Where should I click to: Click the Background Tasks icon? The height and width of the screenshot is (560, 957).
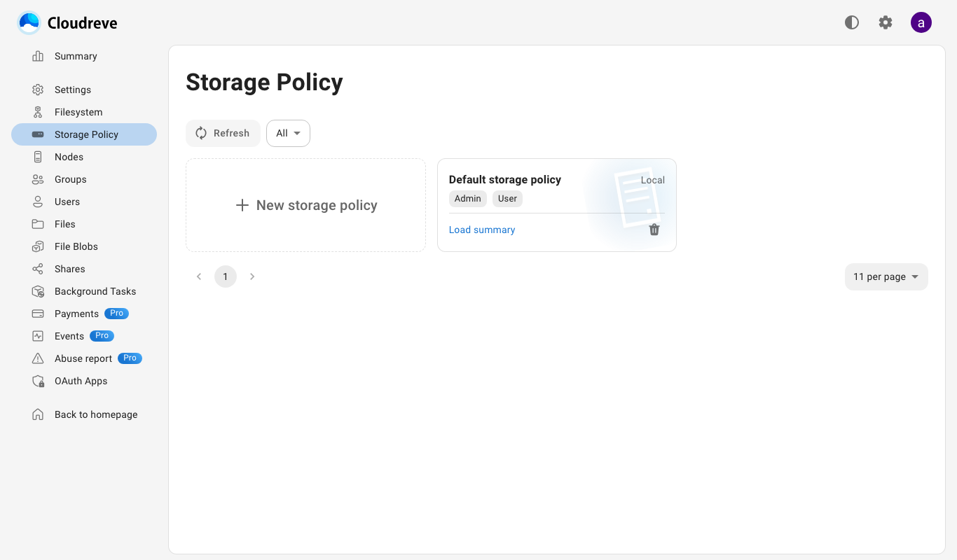tap(38, 291)
